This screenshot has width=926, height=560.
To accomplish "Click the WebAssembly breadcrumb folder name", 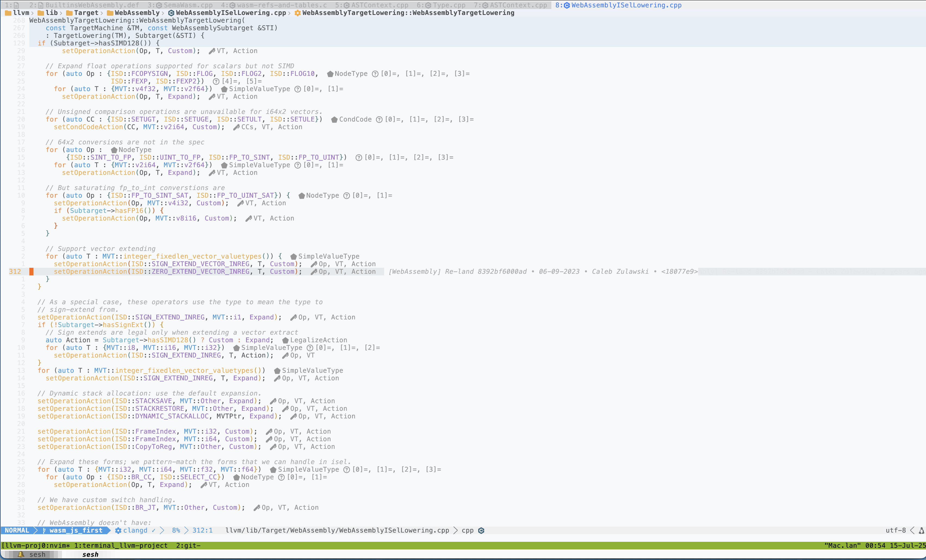I will (137, 13).
